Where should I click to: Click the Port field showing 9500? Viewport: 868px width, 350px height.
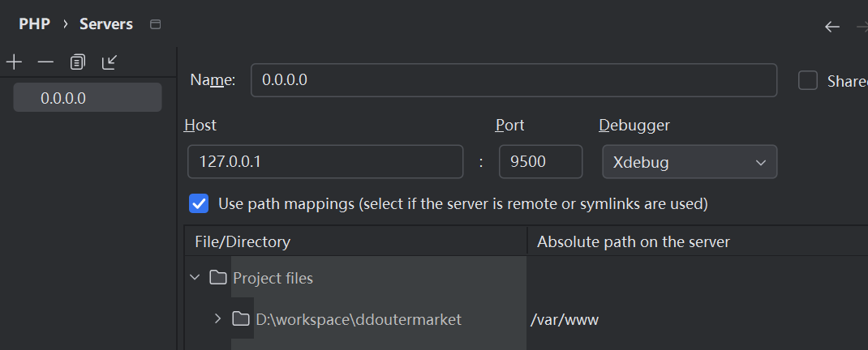540,161
